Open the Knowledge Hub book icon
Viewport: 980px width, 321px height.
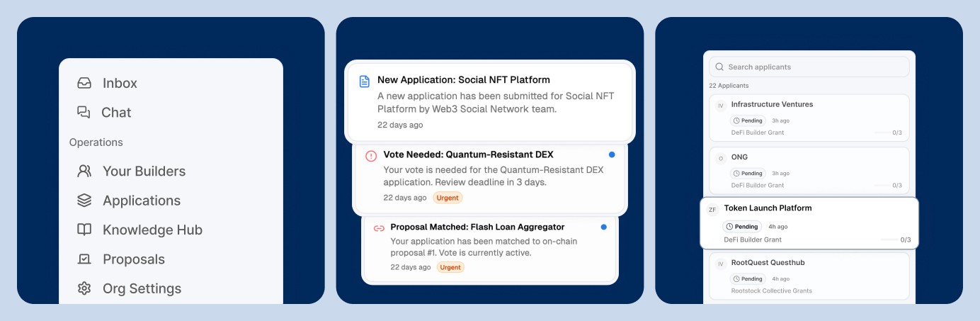84,230
